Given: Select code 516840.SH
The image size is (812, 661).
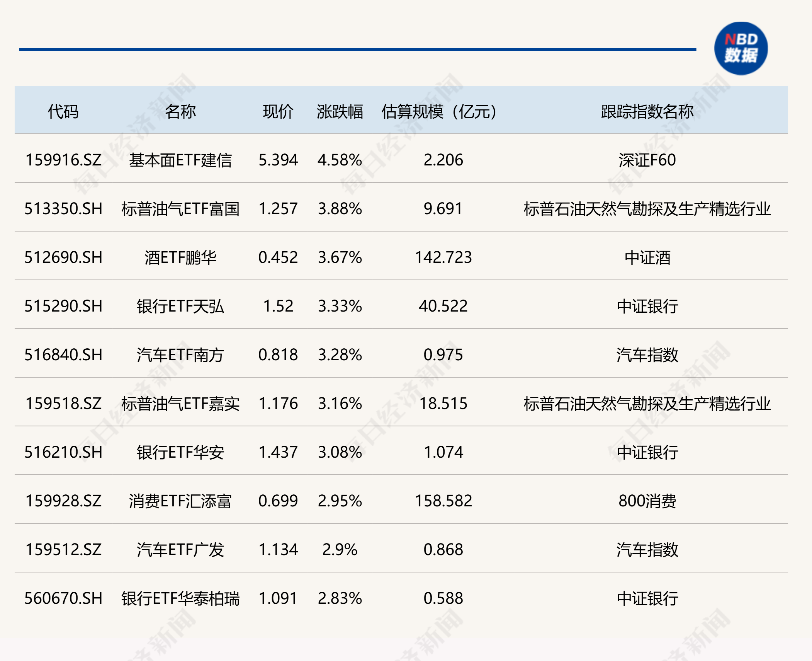Looking at the screenshot, I should (63, 355).
